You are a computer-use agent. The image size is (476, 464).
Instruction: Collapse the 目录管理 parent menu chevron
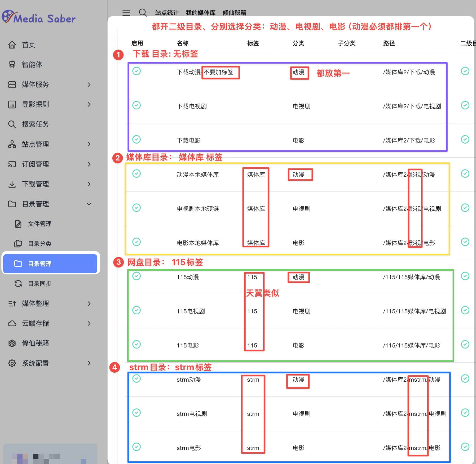click(89, 204)
